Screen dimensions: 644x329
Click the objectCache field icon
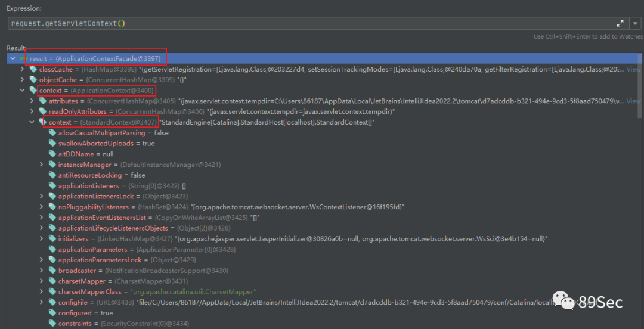coord(33,80)
